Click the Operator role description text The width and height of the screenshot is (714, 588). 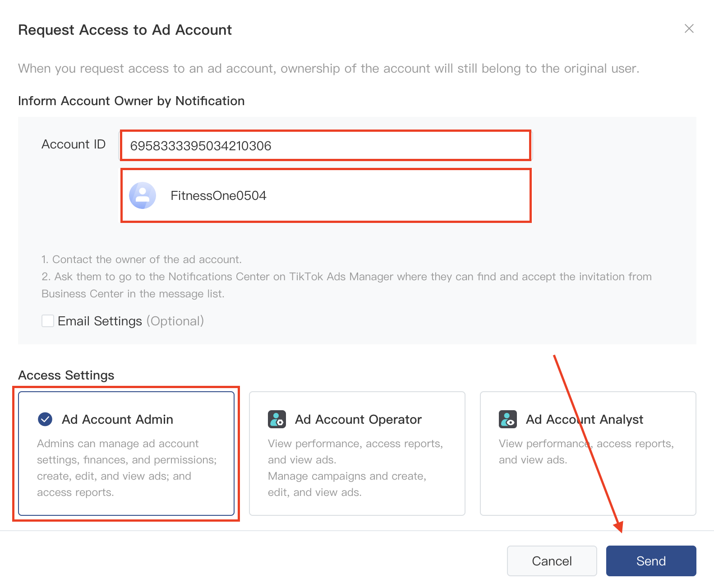[355, 468]
